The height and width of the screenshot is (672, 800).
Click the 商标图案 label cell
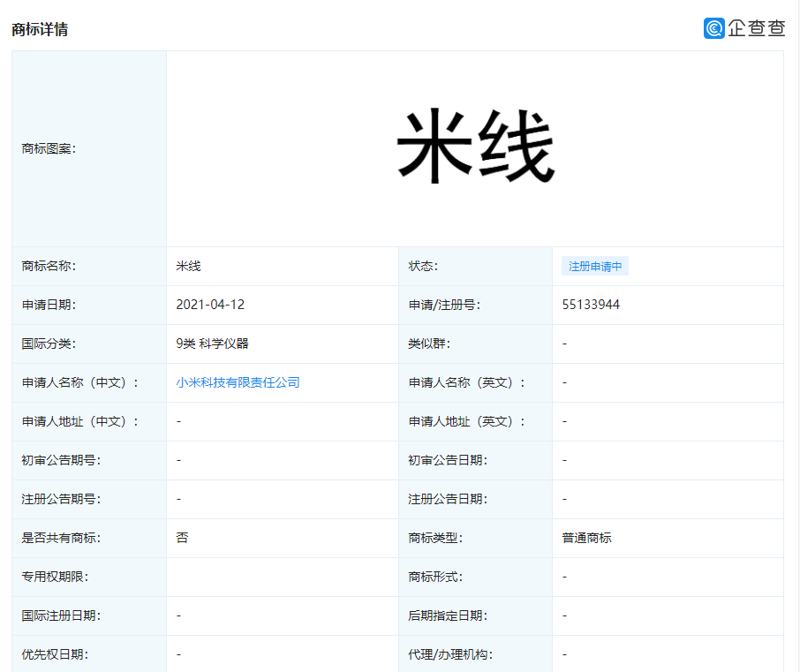[49, 148]
